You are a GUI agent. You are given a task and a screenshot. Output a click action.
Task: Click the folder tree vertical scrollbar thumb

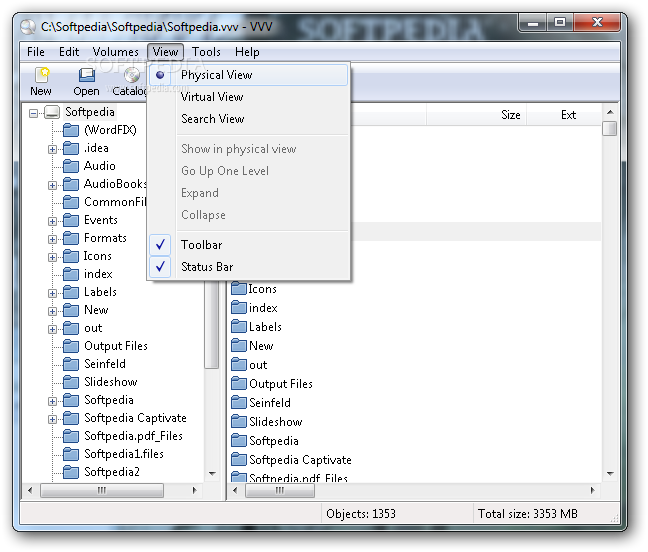click(x=212, y=324)
